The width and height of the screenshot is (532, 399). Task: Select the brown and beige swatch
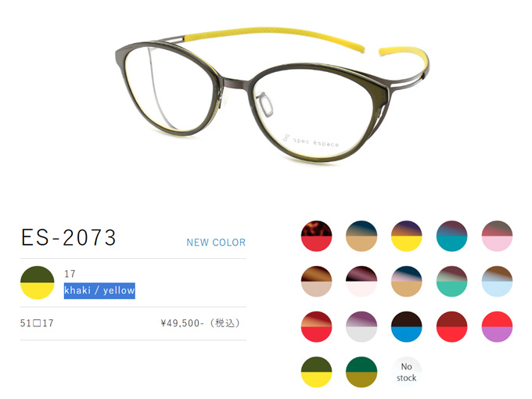316,282
